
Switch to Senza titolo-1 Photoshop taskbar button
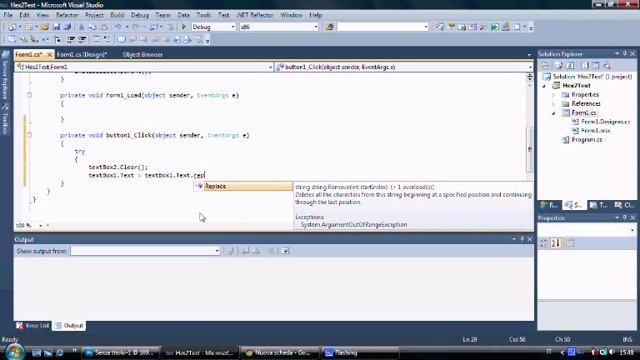[x=121, y=353]
